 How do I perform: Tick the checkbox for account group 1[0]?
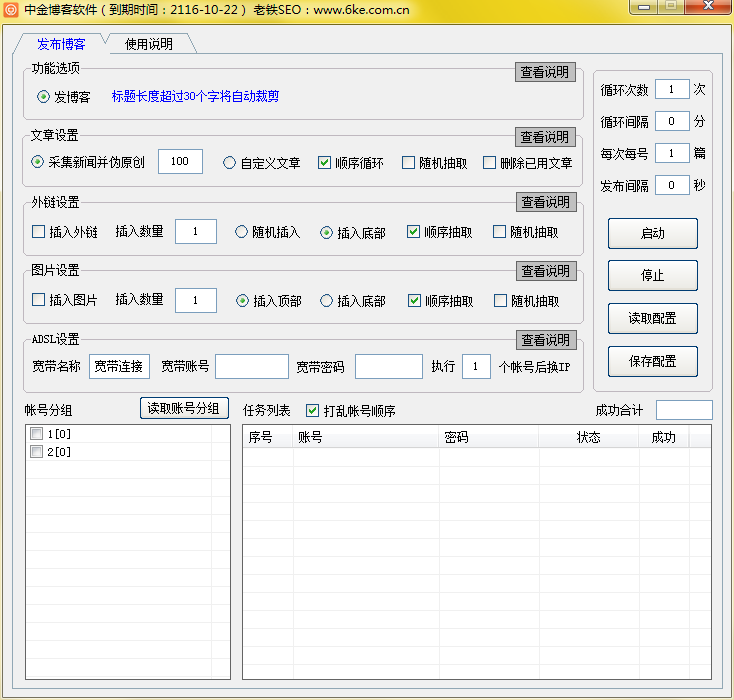click(37, 434)
